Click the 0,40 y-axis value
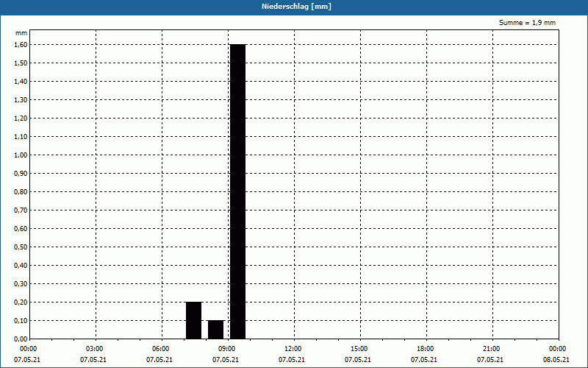588x368 pixels. [21, 266]
